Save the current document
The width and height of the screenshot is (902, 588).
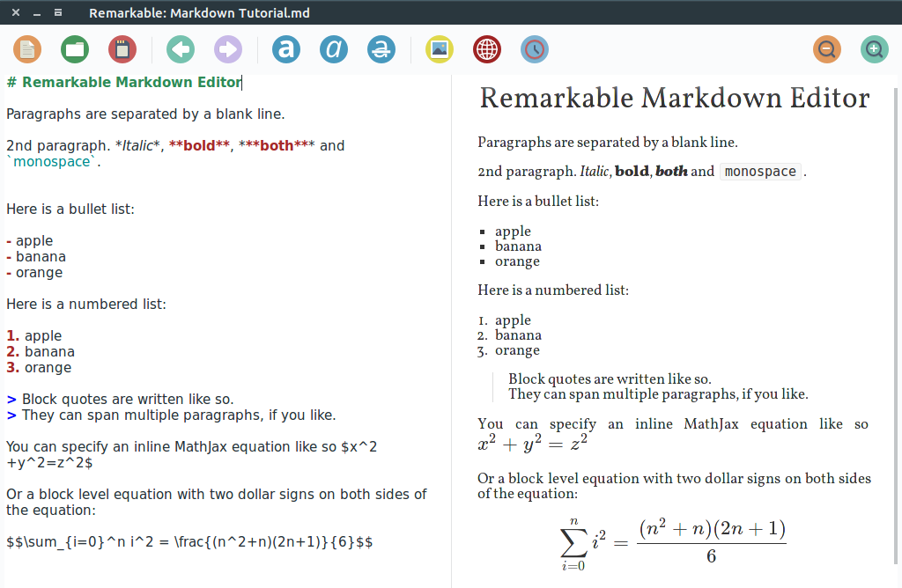click(x=122, y=49)
